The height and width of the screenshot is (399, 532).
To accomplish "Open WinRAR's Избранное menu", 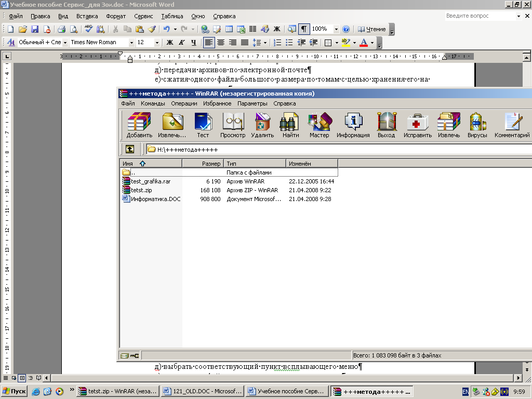I will 217,103.
